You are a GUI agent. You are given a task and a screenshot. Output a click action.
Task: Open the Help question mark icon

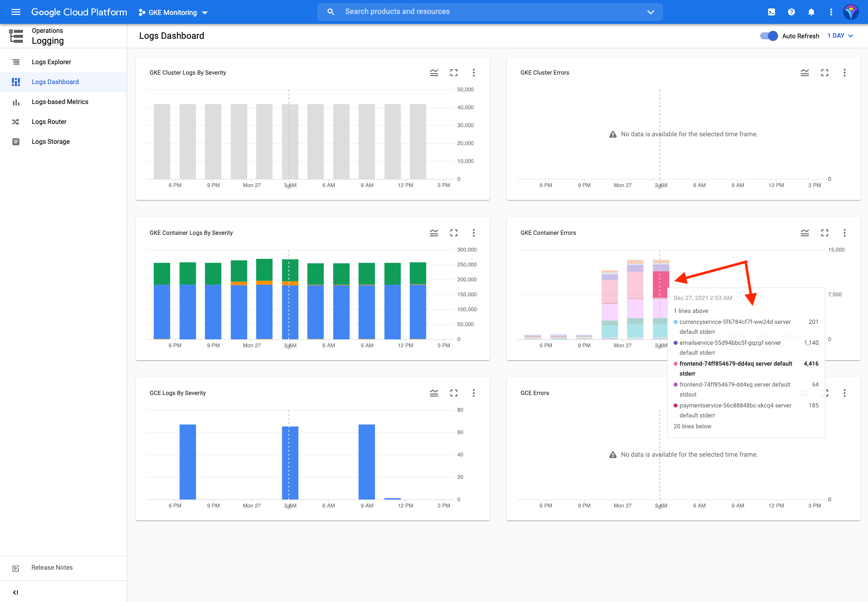coord(791,12)
